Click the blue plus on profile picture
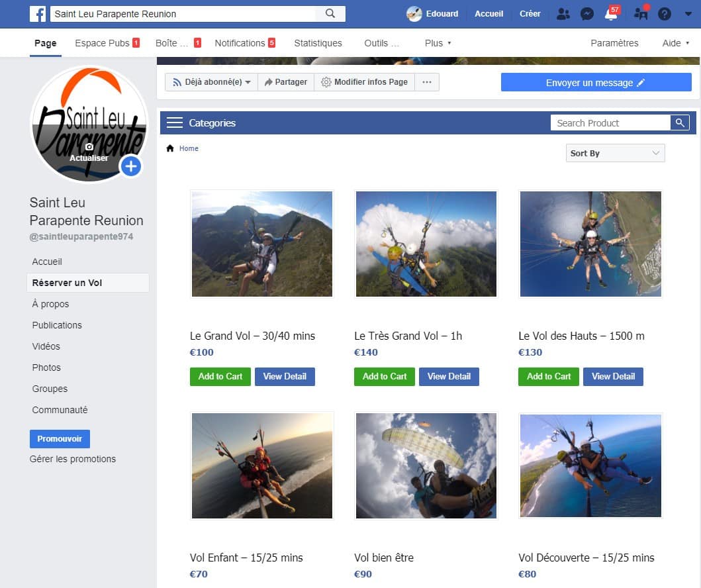This screenshot has width=701, height=588. click(x=131, y=166)
